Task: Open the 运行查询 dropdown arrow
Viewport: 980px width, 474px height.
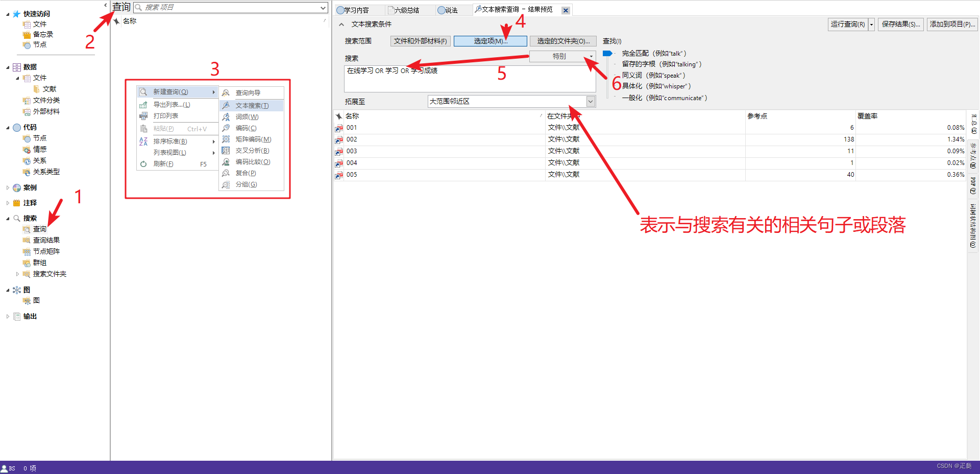Action: (871, 25)
